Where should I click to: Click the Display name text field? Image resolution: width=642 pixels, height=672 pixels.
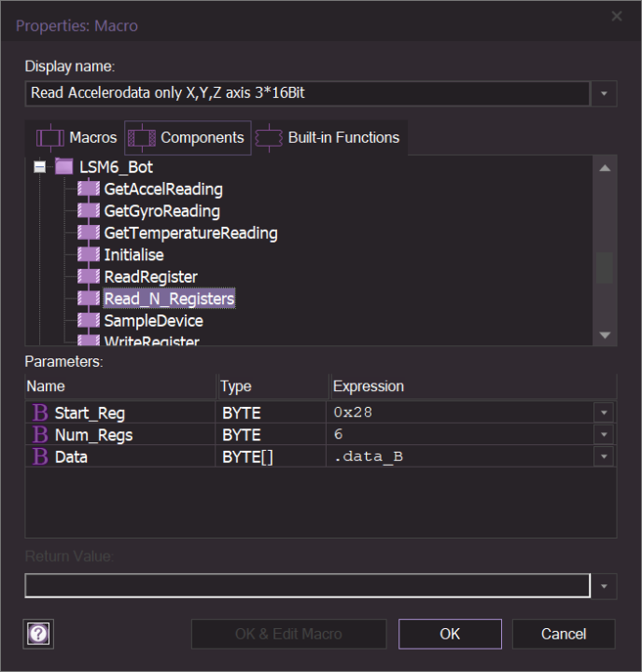(x=308, y=93)
